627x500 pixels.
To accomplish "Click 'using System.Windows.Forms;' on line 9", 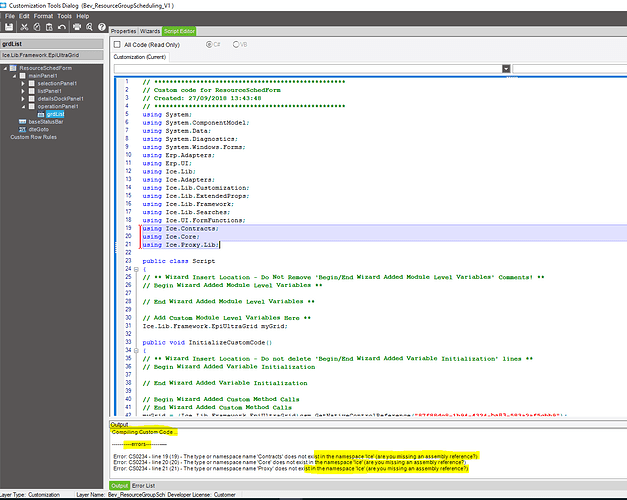I will [x=194, y=147].
